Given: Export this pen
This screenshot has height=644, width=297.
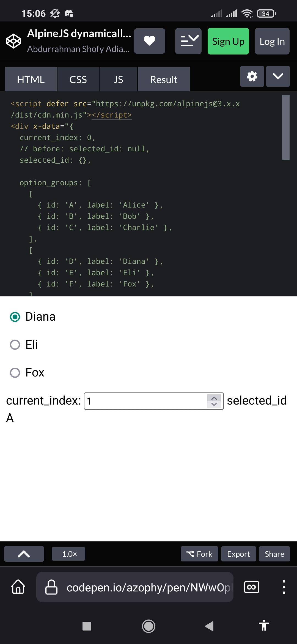Looking at the screenshot, I should pyautogui.click(x=238, y=554).
